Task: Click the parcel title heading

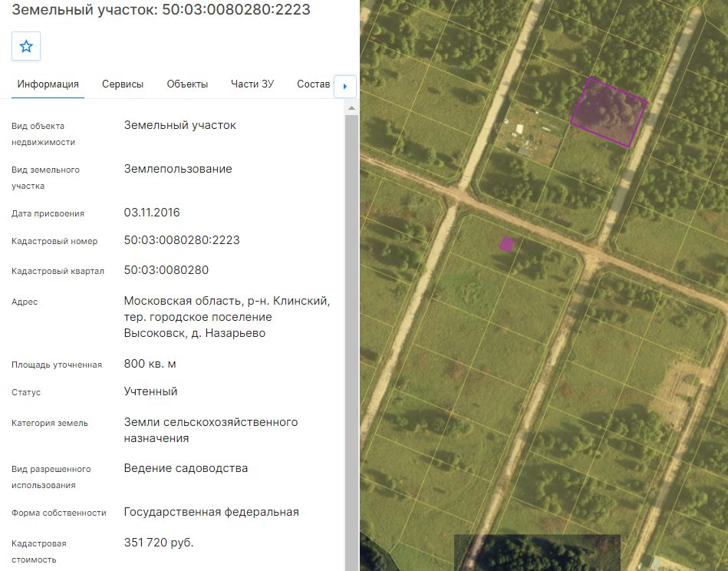Action: pyautogui.click(x=160, y=9)
